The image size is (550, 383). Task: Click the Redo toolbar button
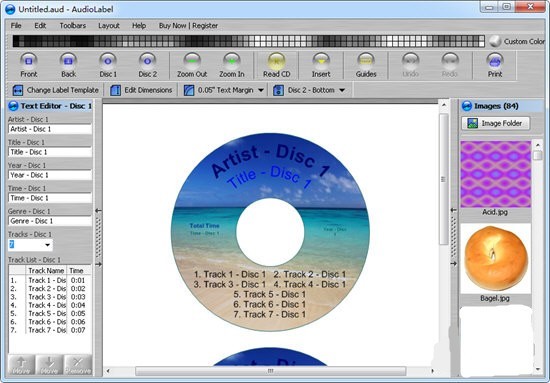(x=450, y=65)
